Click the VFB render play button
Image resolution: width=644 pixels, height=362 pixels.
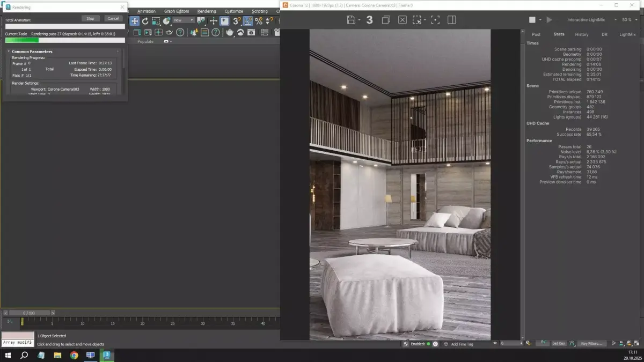point(549,20)
